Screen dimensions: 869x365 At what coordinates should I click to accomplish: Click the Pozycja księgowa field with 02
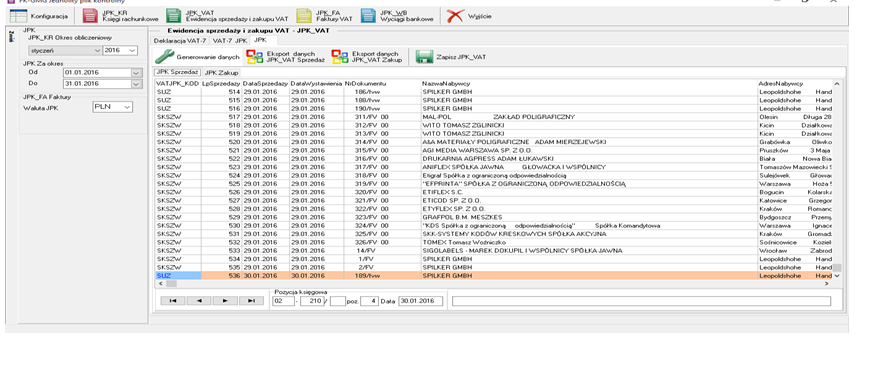283,301
